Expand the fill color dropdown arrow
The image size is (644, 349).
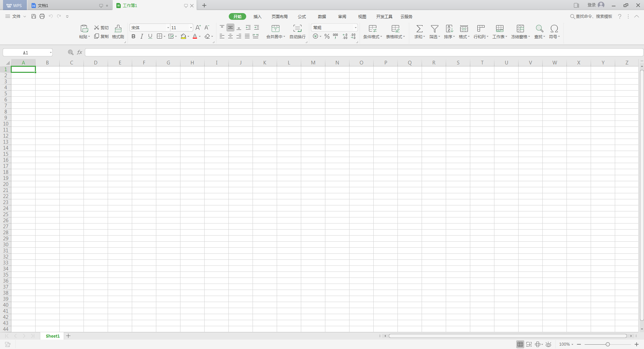[188, 37]
